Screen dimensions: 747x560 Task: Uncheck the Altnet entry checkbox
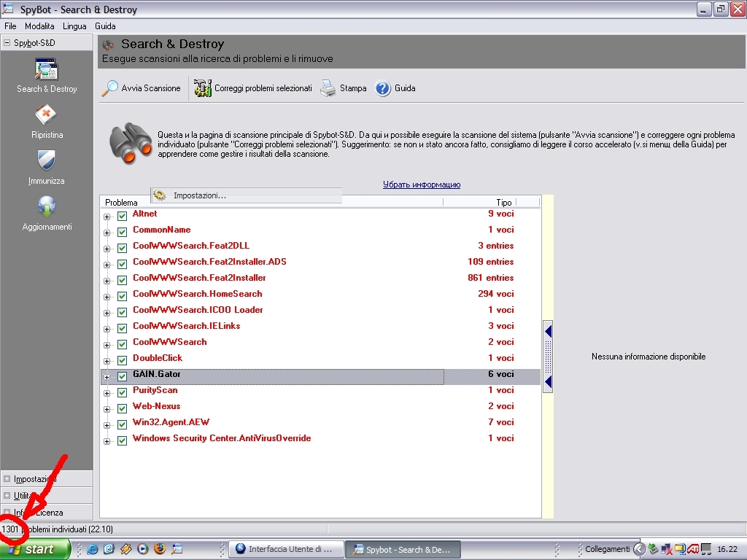(x=122, y=216)
